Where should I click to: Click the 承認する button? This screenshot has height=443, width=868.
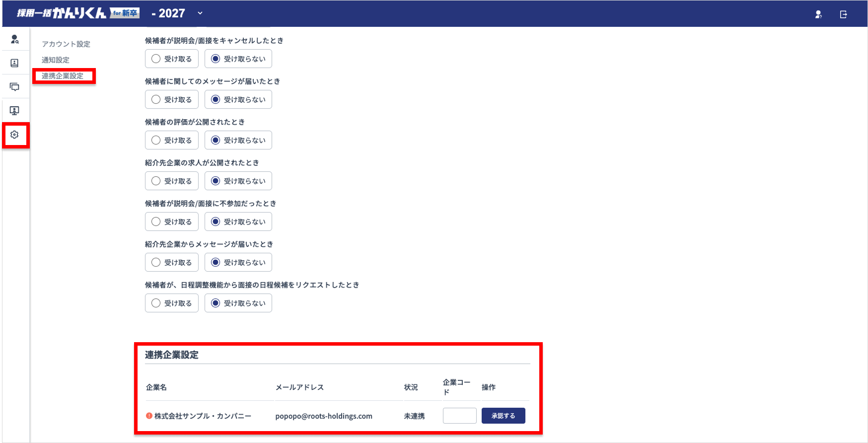(x=504, y=416)
